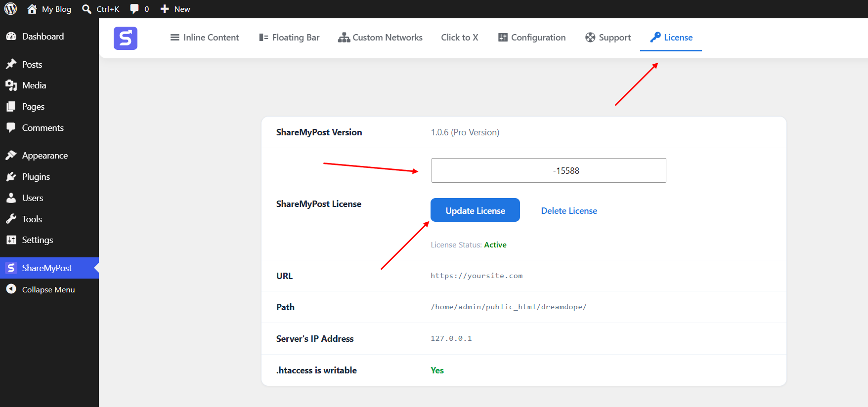Go to the Click to X tab

[x=460, y=38]
